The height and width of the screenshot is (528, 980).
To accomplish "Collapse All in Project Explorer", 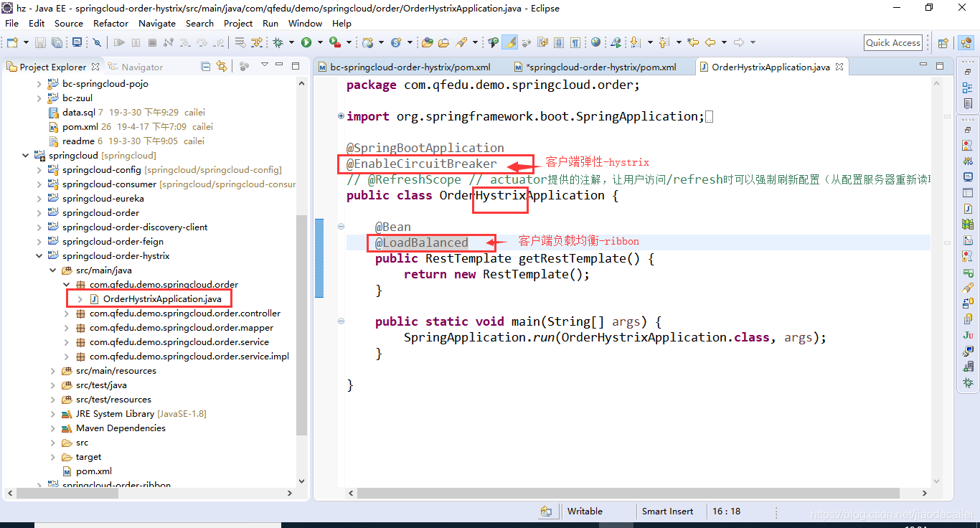I will (x=206, y=66).
